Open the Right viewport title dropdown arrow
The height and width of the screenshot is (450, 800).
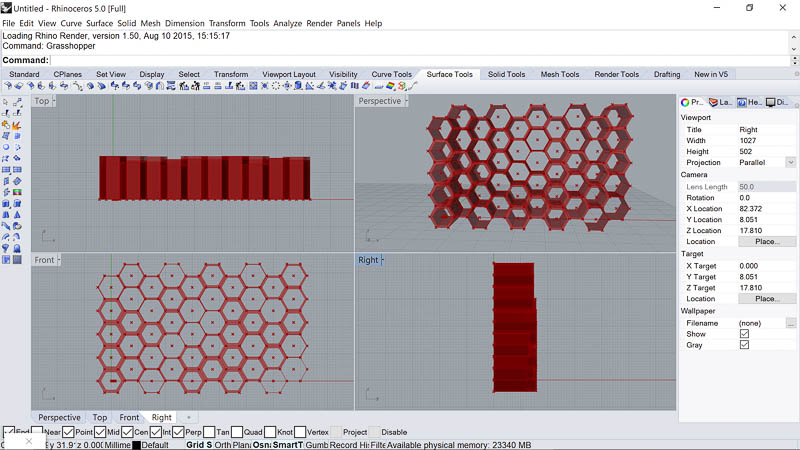click(x=382, y=260)
